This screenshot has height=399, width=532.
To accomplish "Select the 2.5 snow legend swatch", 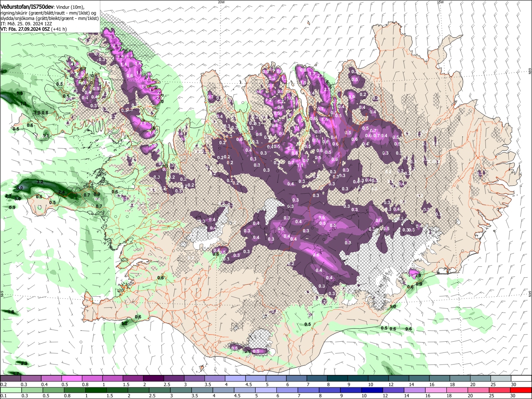I will (x=174, y=379).
